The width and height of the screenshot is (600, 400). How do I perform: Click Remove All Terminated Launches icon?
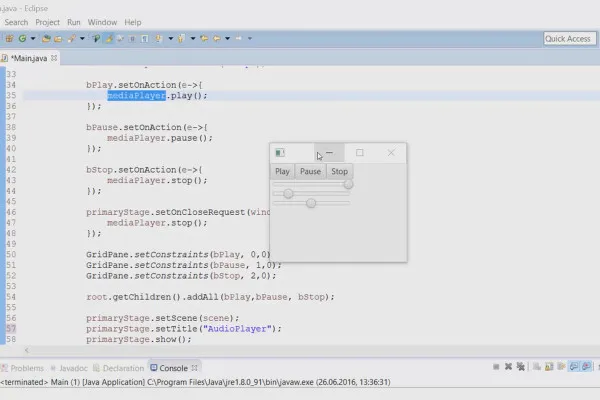coord(520,367)
